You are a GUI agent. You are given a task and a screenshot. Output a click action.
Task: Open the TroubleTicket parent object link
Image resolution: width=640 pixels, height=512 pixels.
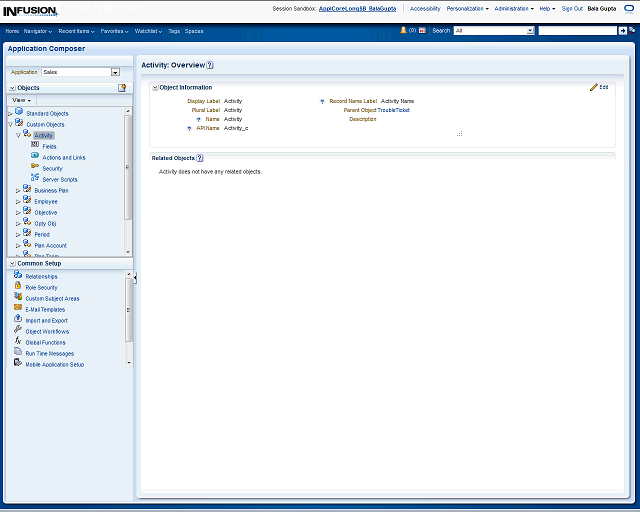coord(393,110)
